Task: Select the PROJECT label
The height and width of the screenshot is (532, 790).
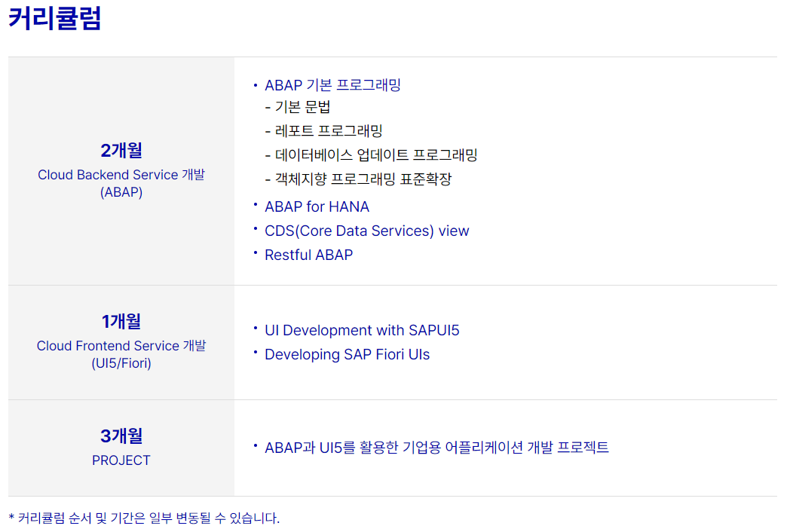Action: tap(121, 460)
